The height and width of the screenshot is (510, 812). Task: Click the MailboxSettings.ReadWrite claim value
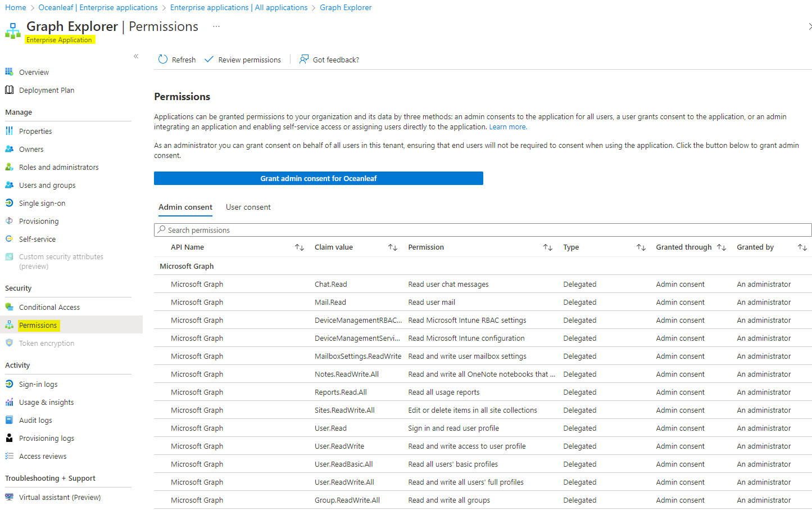pyautogui.click(x=358, y=356)
